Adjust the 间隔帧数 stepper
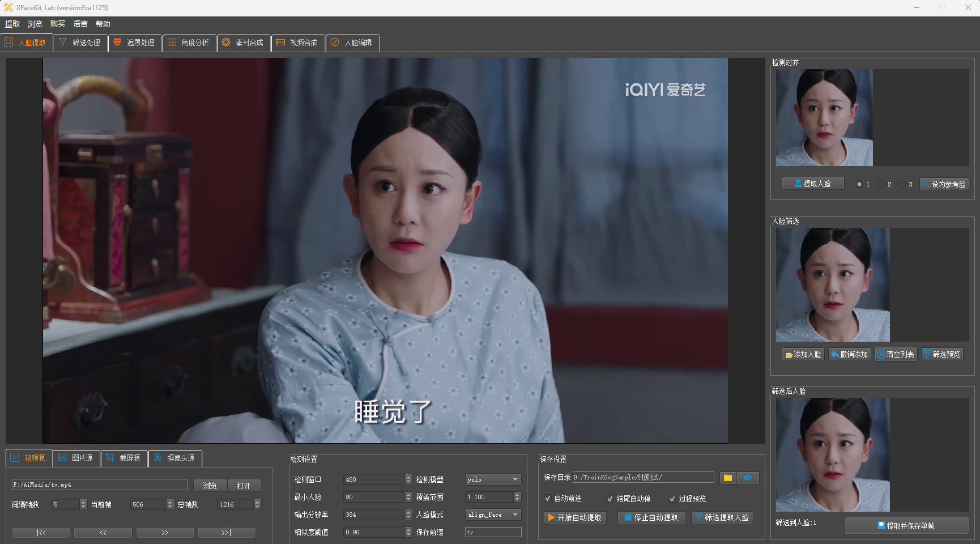 point(83,504)
